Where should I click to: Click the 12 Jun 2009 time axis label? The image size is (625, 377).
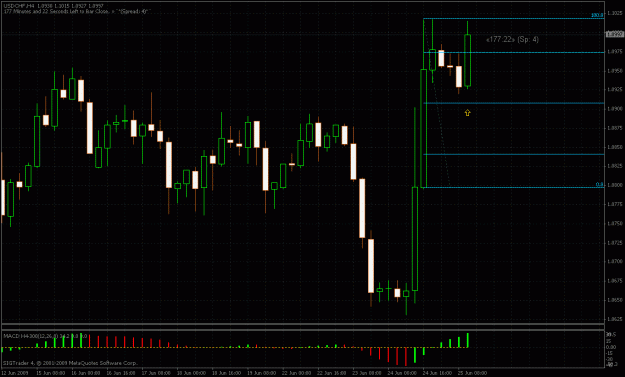[x=15, y=373]
